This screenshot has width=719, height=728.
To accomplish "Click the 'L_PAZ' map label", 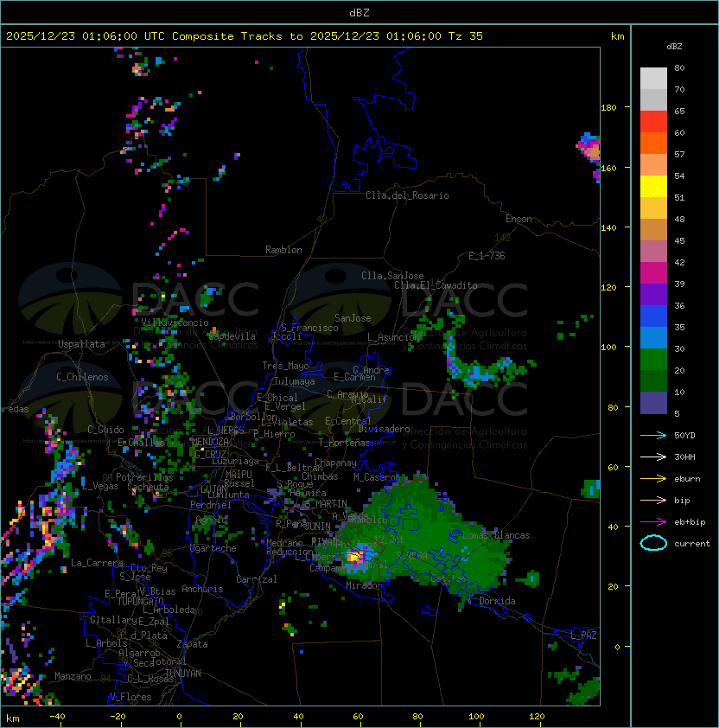I will click(x=583, y=635).
